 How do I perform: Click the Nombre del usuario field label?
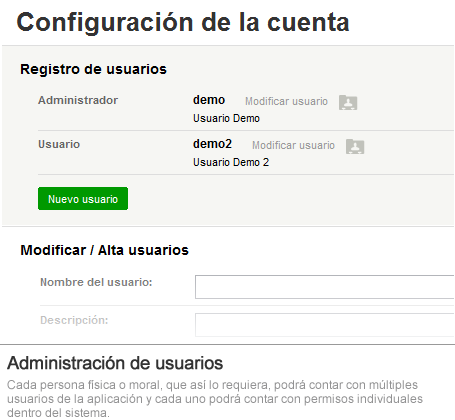96,282
